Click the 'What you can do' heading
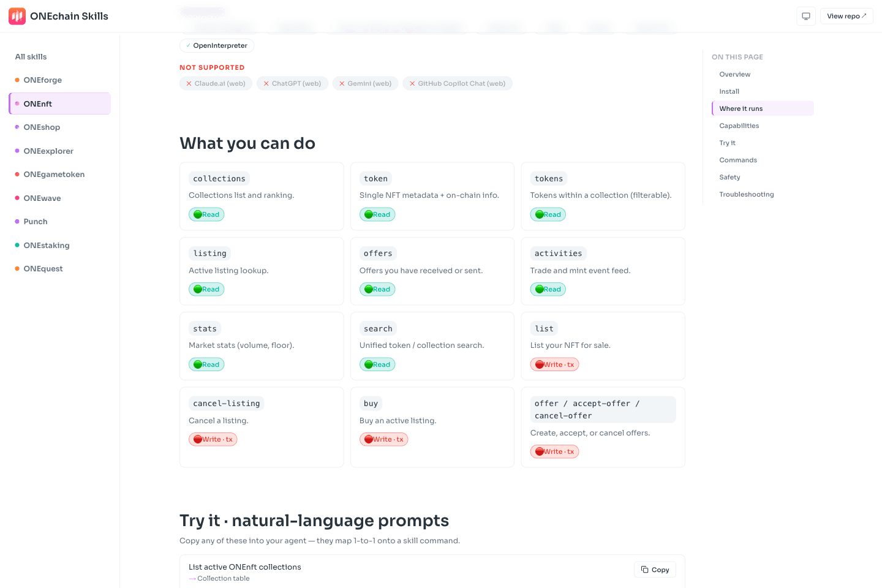 247,143
